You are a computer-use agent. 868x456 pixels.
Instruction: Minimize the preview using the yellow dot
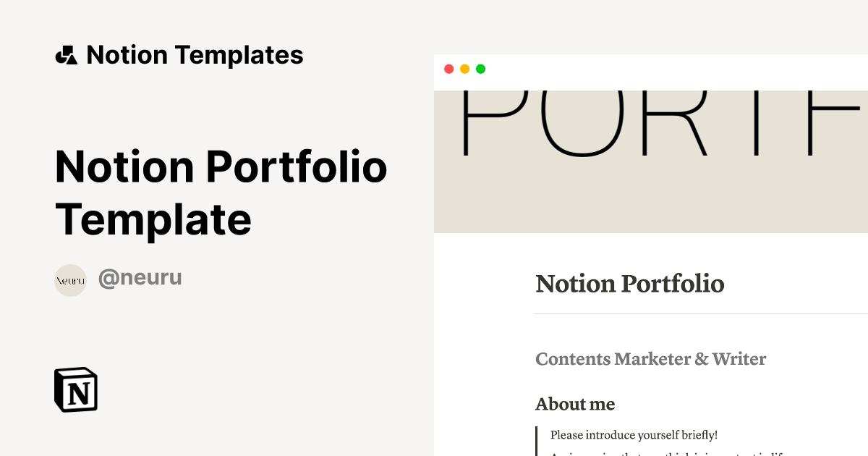pos(465,69)
